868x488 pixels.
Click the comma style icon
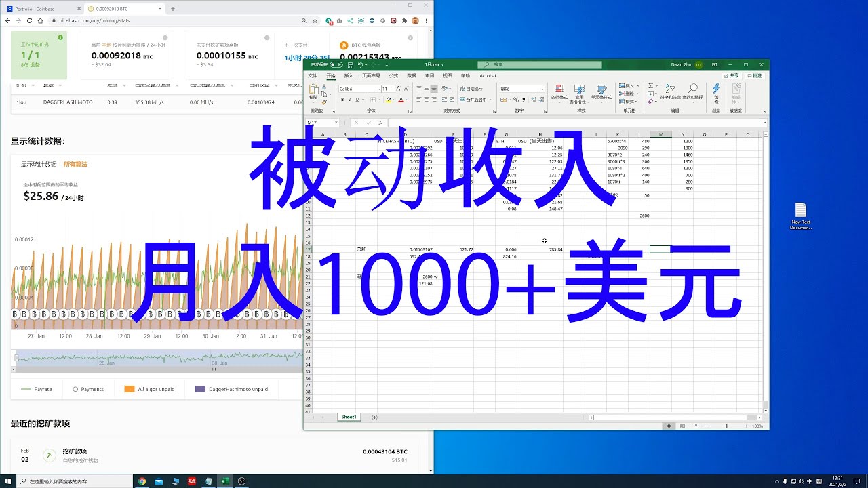point(523,100)
